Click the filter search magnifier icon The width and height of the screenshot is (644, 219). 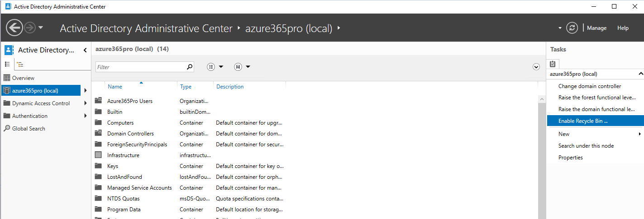[x=190, y=67]
